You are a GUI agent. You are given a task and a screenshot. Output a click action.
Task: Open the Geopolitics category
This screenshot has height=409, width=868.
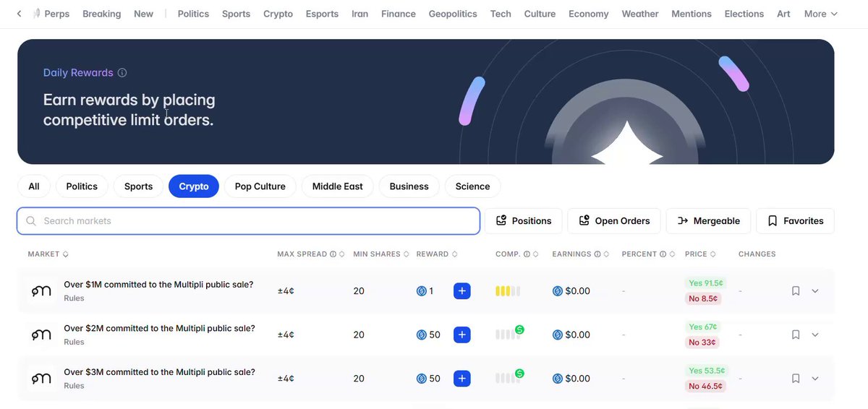(453, 14)
